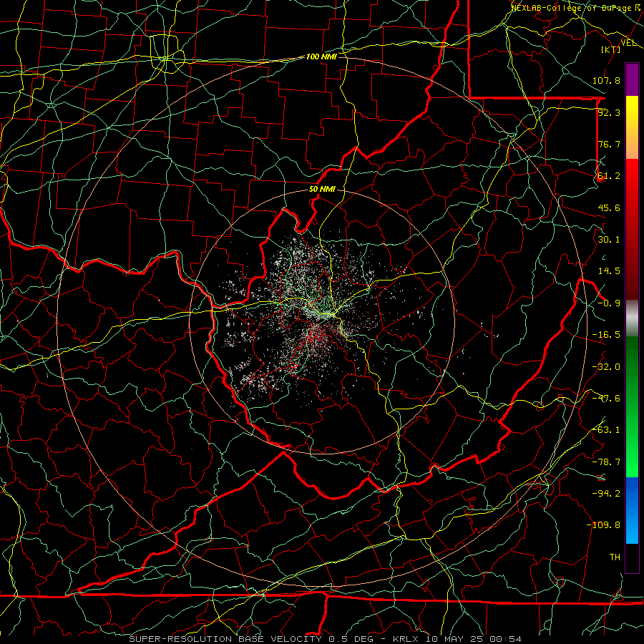This screenshot has height=644, width=644.
Task: Click the 107.8 velocity scale value
Action: point(606,80)
